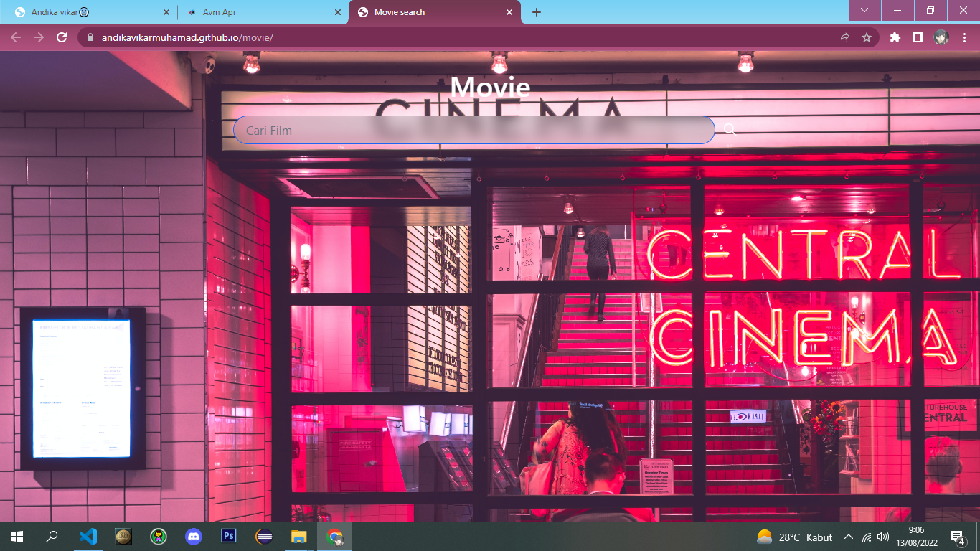
Task: Reload the Movie search page
Action: point(62,37)
